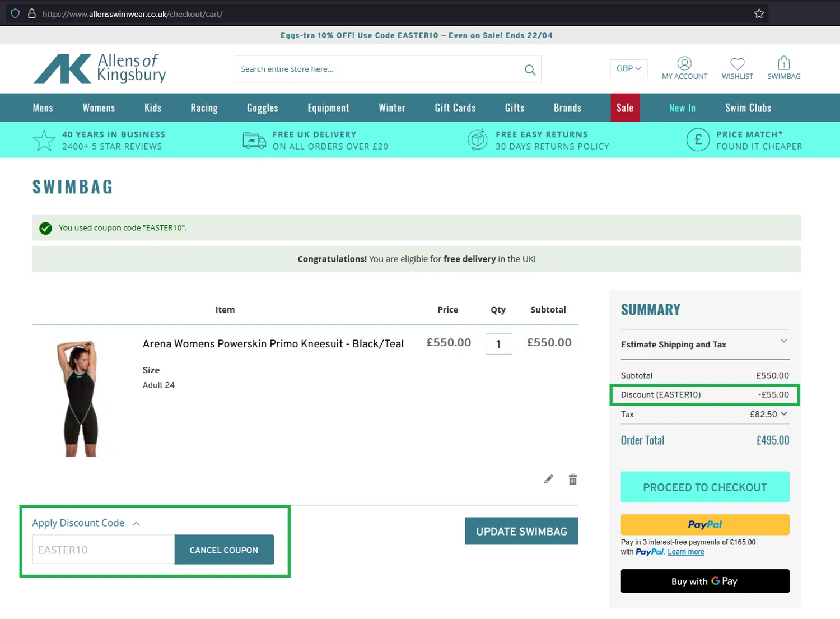The width and height of the screenshot is (840, 619).
Task: Click Proceed to Checkout button
Action: pos(704,487)
